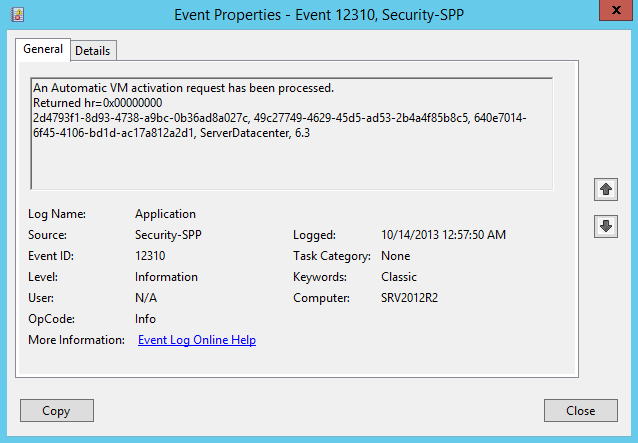The width and height of the screenshot is (638, 443).
Task: Click the Task Category value None
Action: point(396,256)
